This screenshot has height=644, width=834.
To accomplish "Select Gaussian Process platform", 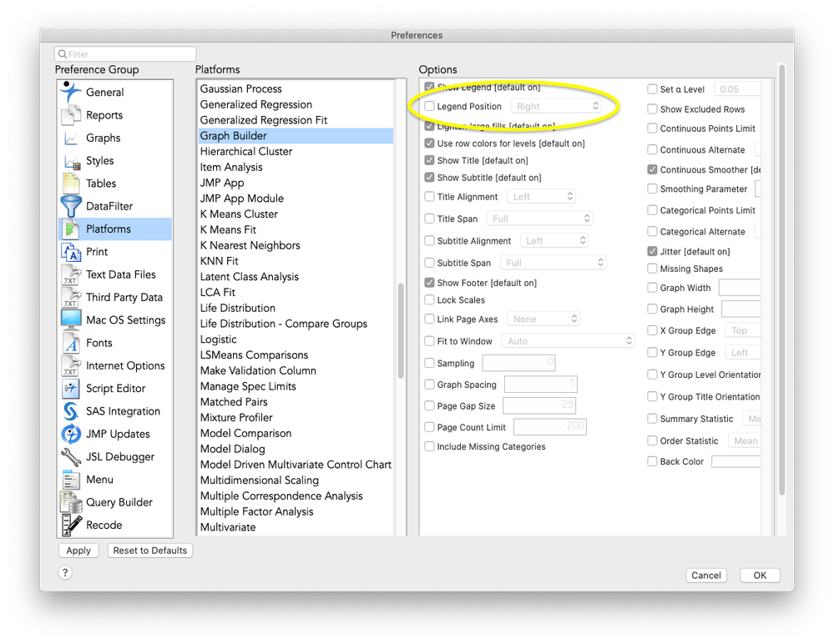I will point(296,88).
